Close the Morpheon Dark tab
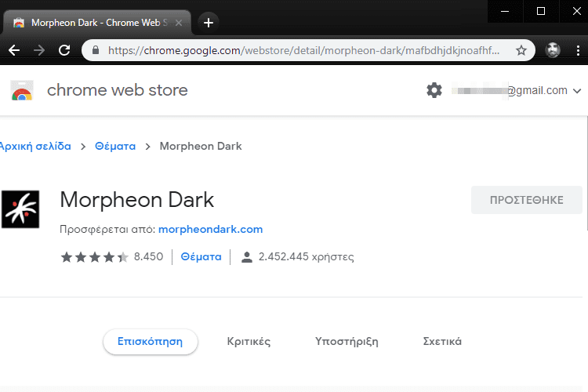The height and width of the screenshot is (392, 588). coord(179,23)
